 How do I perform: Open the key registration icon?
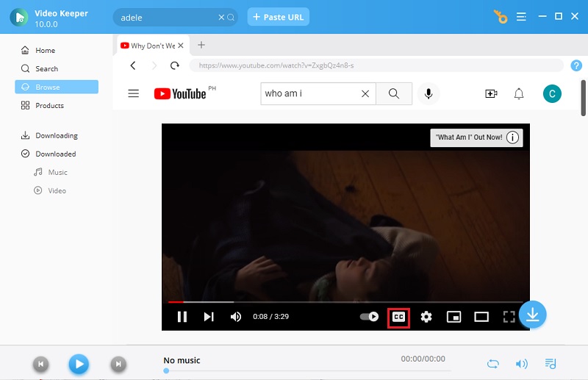click(x=501, y=17)
